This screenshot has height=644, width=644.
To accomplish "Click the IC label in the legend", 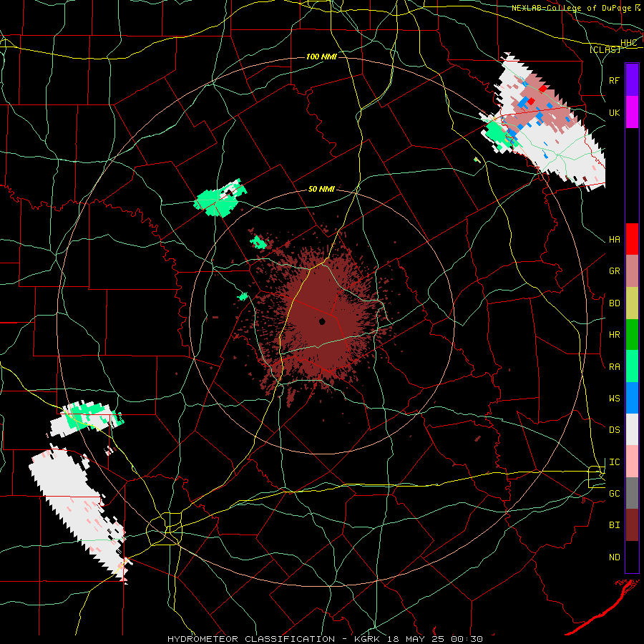I will click(x=615, y=462).
